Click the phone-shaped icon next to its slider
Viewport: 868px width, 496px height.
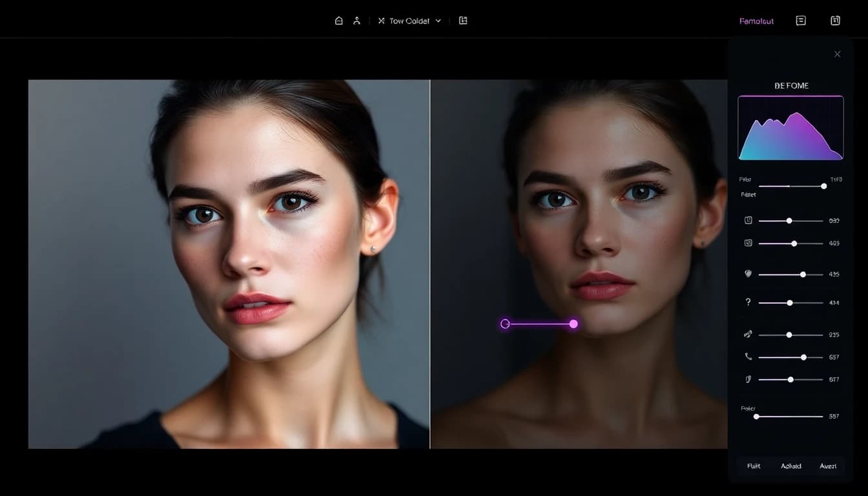[747, 356]
